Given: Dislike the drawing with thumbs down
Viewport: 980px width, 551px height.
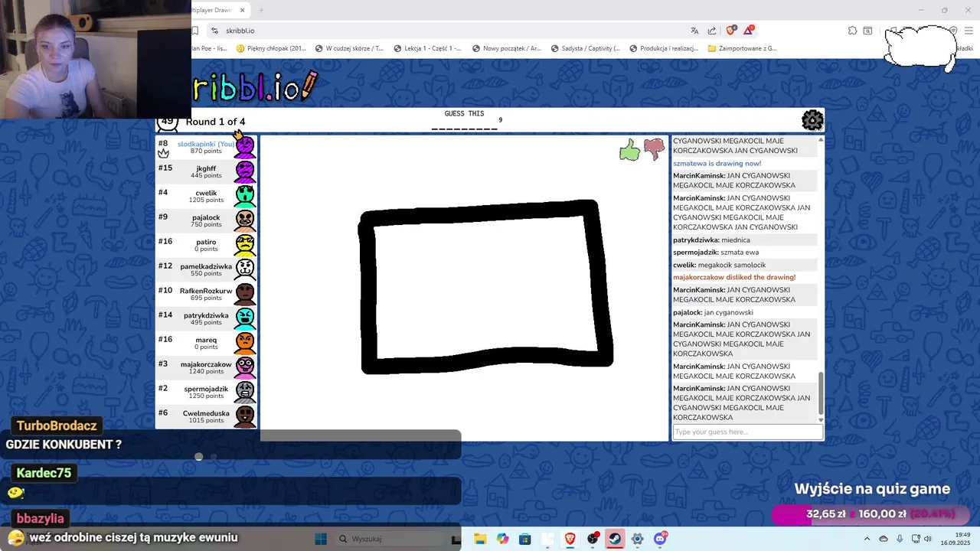Looking at the screenshot, I should [x=654, y=149].
